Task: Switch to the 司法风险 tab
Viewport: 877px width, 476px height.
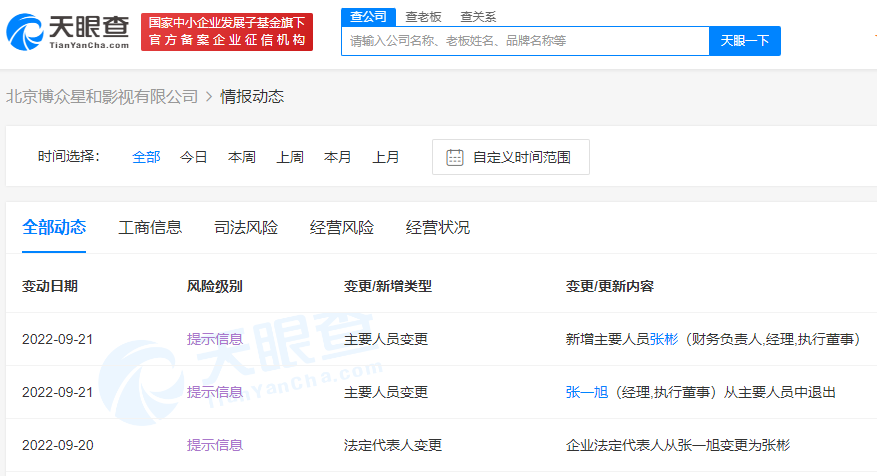Action: 246,227
